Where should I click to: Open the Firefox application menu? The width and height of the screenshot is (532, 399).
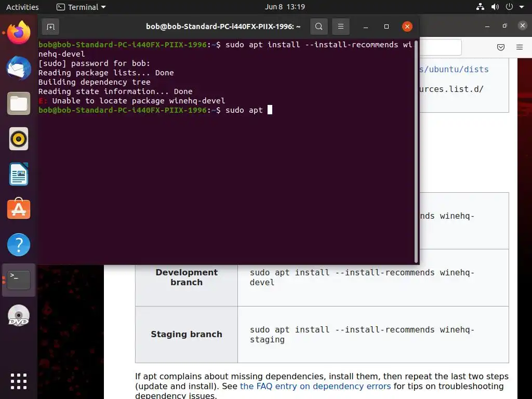[520, 47]
